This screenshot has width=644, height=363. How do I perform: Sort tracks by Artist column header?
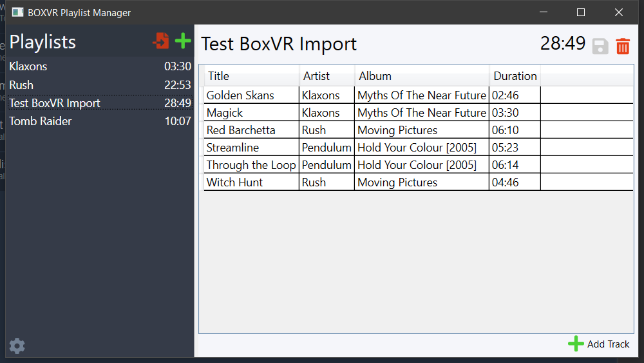click(327, 76)
